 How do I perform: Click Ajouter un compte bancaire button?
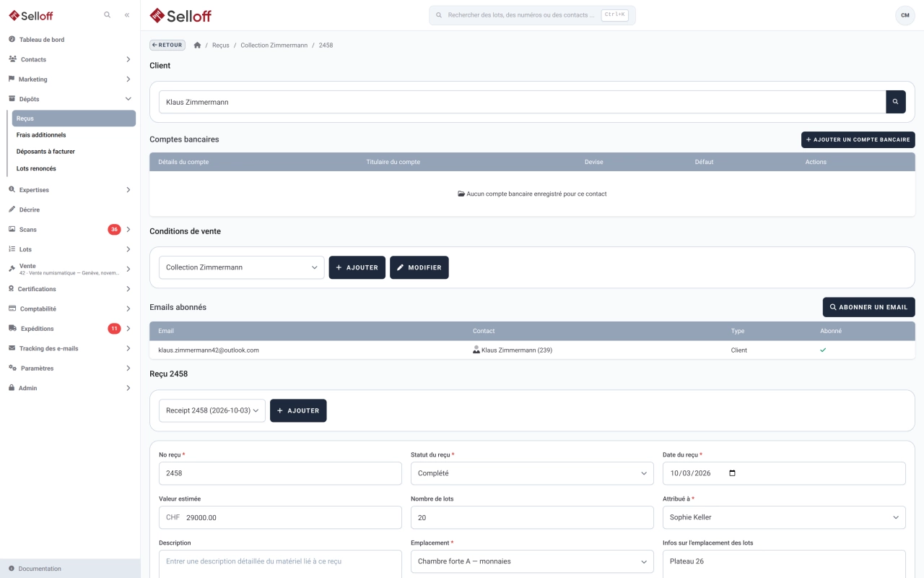pyautogui.click(x=858, y=139)
